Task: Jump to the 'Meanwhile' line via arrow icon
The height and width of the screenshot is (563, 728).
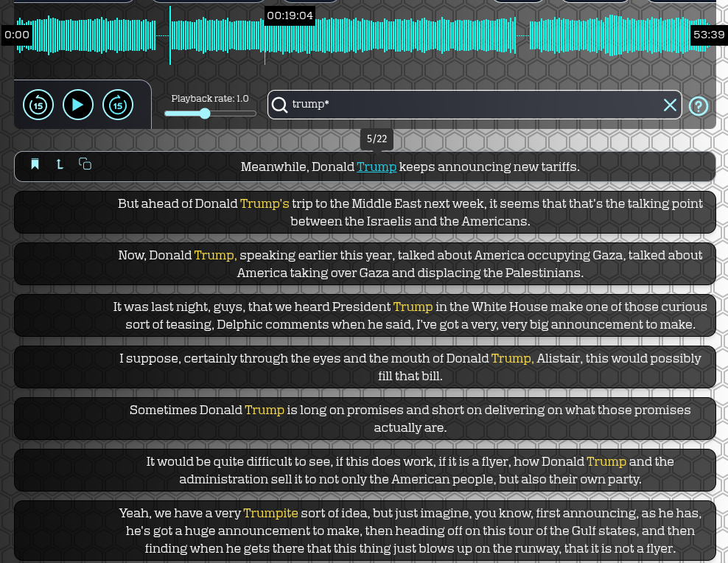Action: pos(60,164)
